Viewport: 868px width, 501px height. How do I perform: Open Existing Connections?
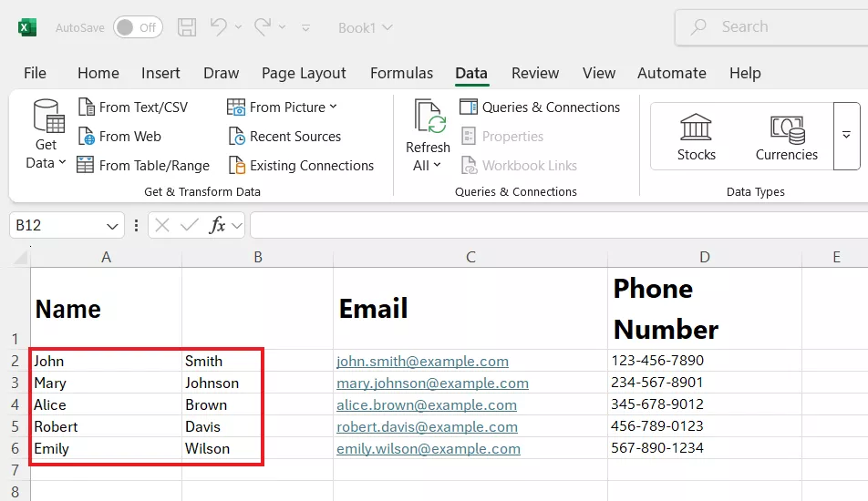click(x=300, y=166)
